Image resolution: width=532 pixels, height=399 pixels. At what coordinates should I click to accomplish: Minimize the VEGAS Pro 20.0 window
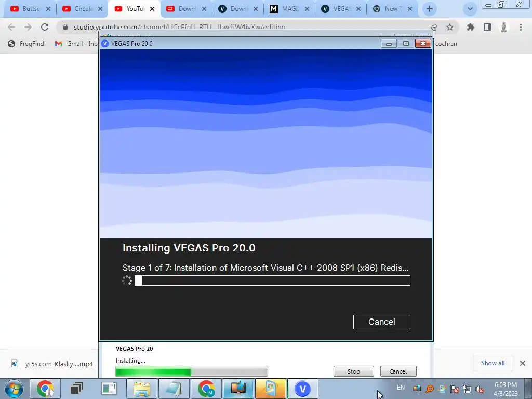(389, 44)
